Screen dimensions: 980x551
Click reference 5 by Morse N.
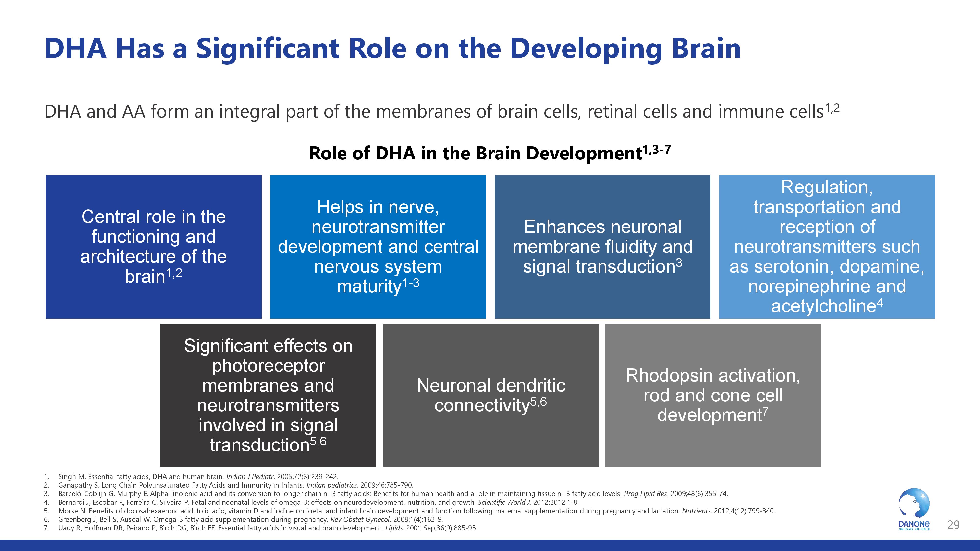point(416,511)
